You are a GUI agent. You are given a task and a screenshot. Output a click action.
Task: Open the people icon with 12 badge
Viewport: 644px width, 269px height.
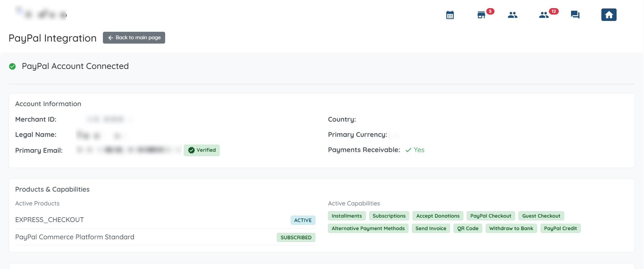coord(544,15)
